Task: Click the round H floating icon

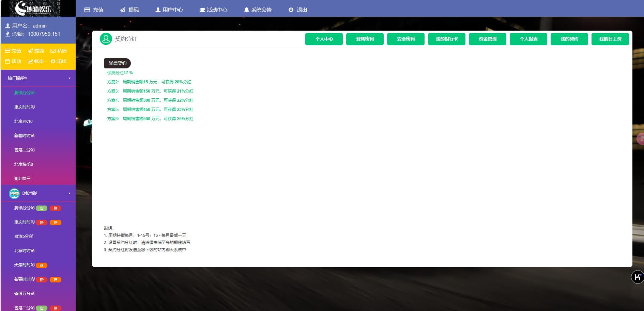Action: tap(637, 277)
